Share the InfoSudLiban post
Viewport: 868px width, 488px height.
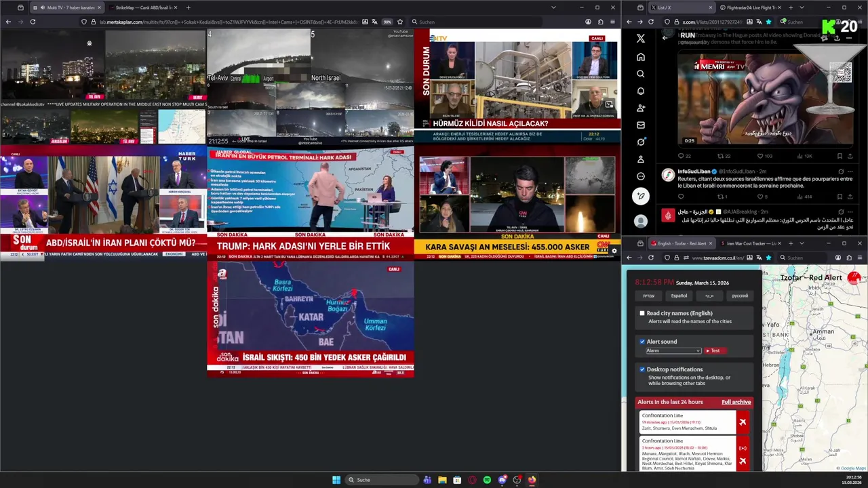coord(850,197)
